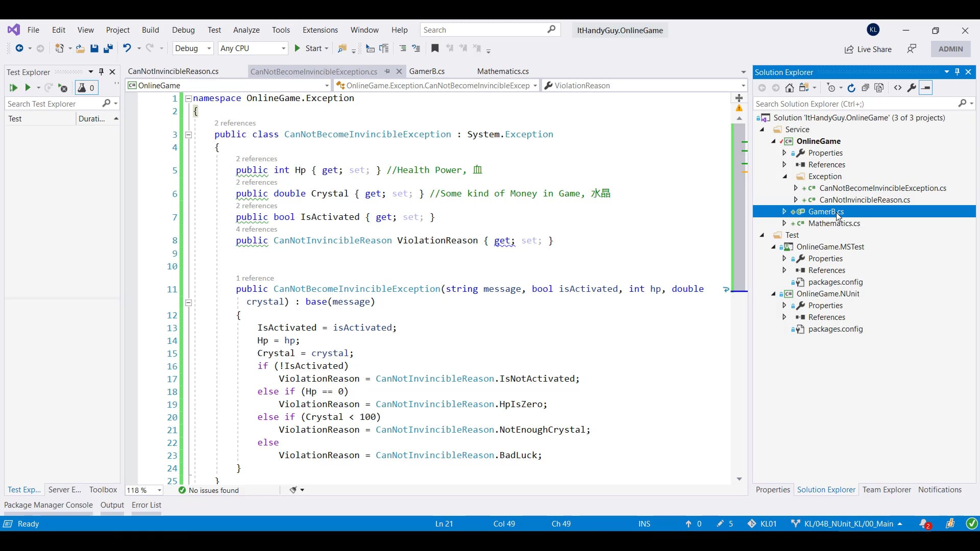This screenshot has width=980, height=551.
Task: Open the Analyze menu
Action: click(246, 30)
